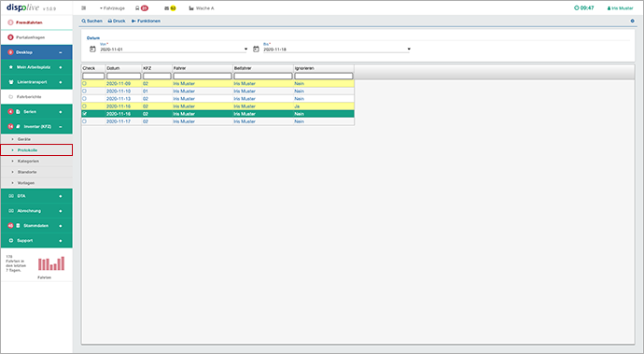The image size is (644, 354).
Task: Click the clock icon showing 09:47
Action: coord(576,7)
